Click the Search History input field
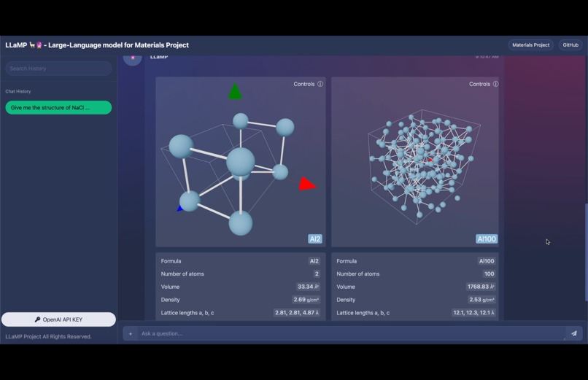588x380 pixels. point(58,69)
